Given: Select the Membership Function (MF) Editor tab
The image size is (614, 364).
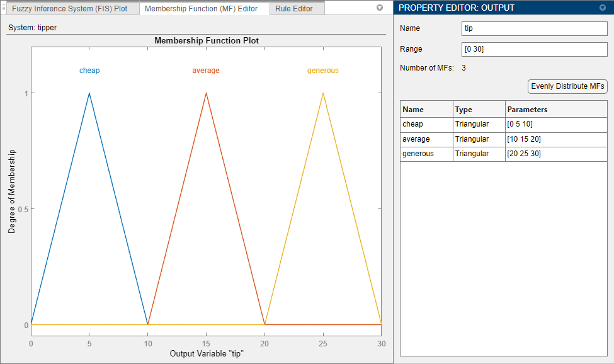Looking at the screenshot, I should 205,9.
